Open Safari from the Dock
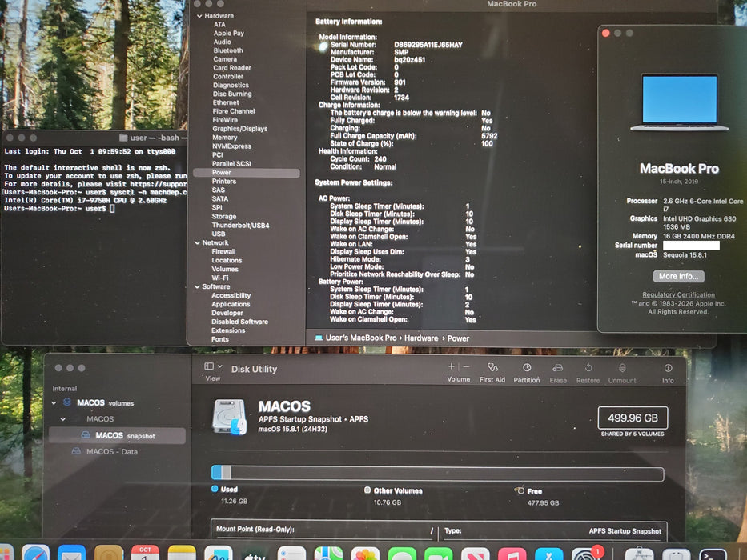Image resolution: width=747 pixels, height=560 pixels. 36,554
